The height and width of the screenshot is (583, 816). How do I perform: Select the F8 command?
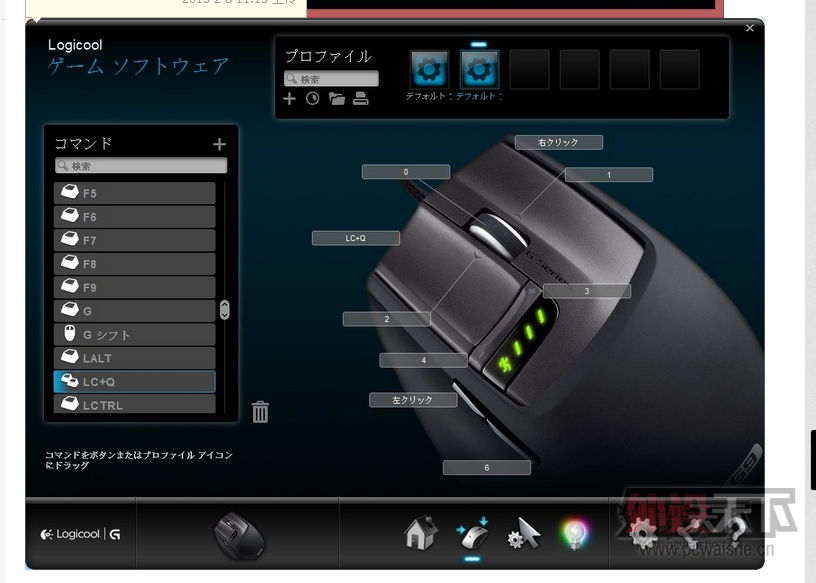(x=135, y=263)
